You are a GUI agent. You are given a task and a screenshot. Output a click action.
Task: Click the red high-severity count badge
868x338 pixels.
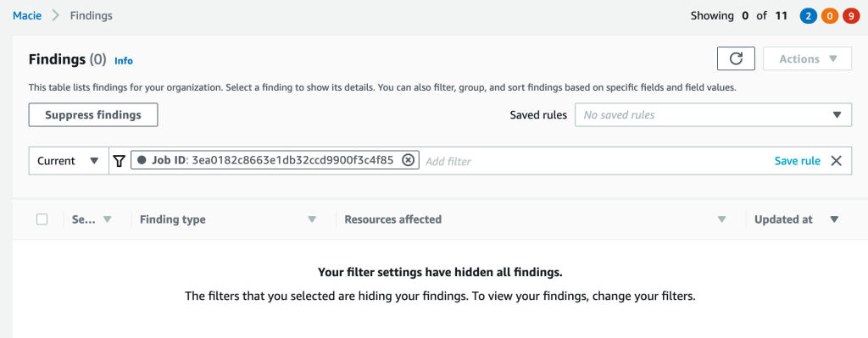pyautogui.click(x=851, y=16)
